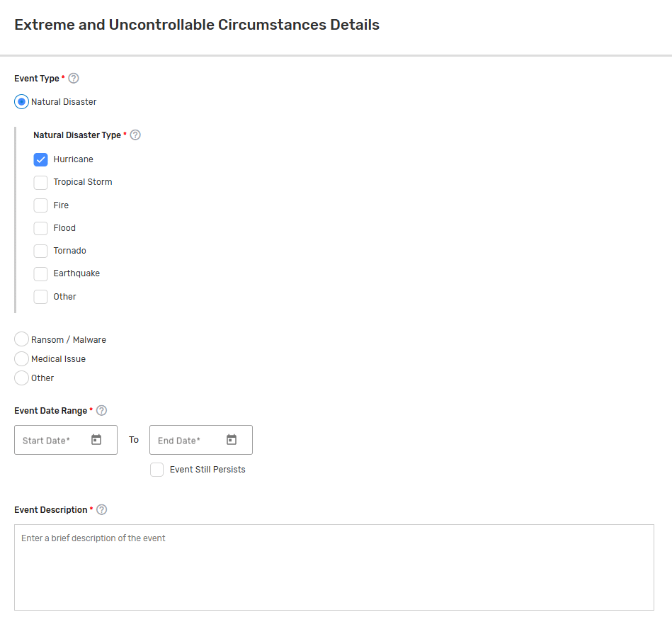This screenshot has width=672, height=617.
Task: Check the Tropical Storm option
Action: (40, 182)
